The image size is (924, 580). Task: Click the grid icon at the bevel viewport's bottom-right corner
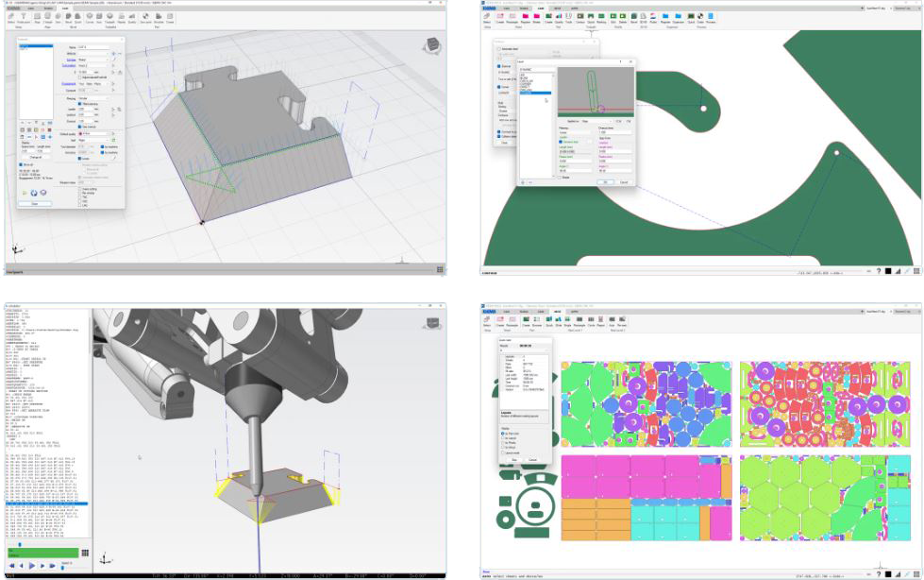(x=440, y=270)
